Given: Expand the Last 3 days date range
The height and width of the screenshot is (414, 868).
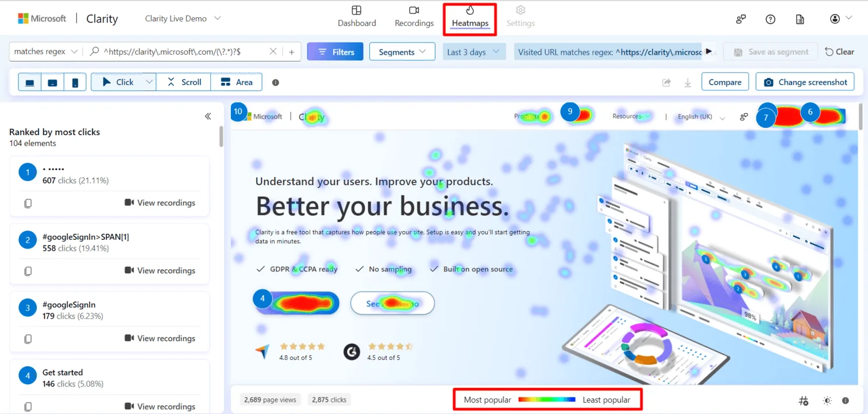Looking at the screenshot, I should 474,52.
